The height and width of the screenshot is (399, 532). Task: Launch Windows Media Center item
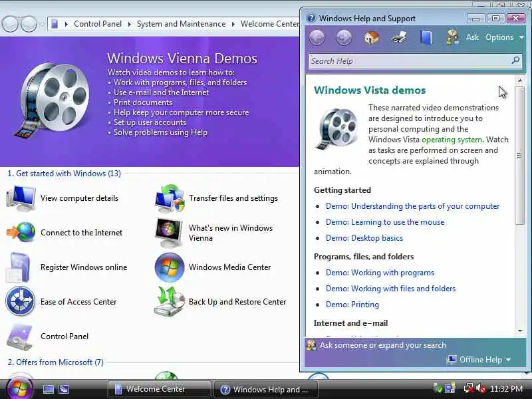[x=212, y=267]
